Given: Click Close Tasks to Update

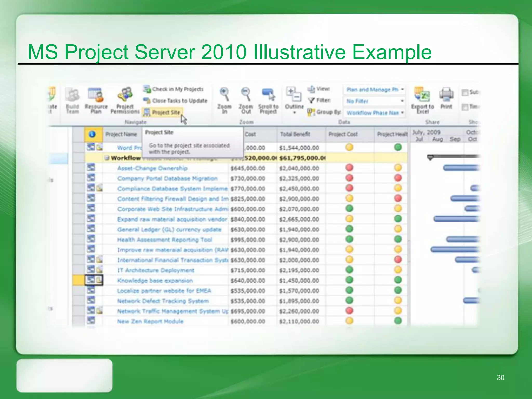Looking at the screenshot, I should (175, 101).
